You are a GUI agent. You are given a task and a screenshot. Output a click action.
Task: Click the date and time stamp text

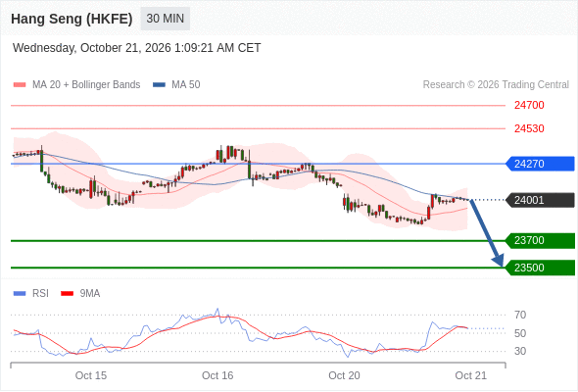(137, 48)
